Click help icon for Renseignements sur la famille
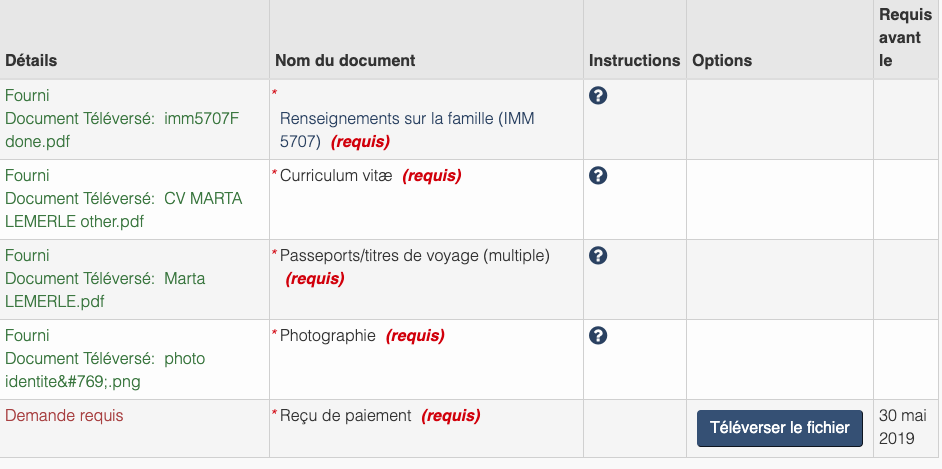Image resolution: width=942 pixels, height=469 pixels. pyautogui.click(x=599, y=96)
